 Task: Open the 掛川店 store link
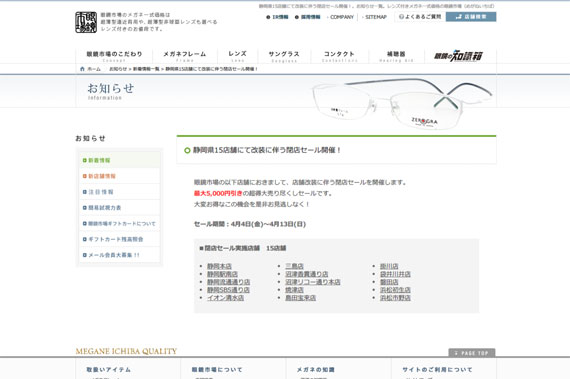click(389, 266)
